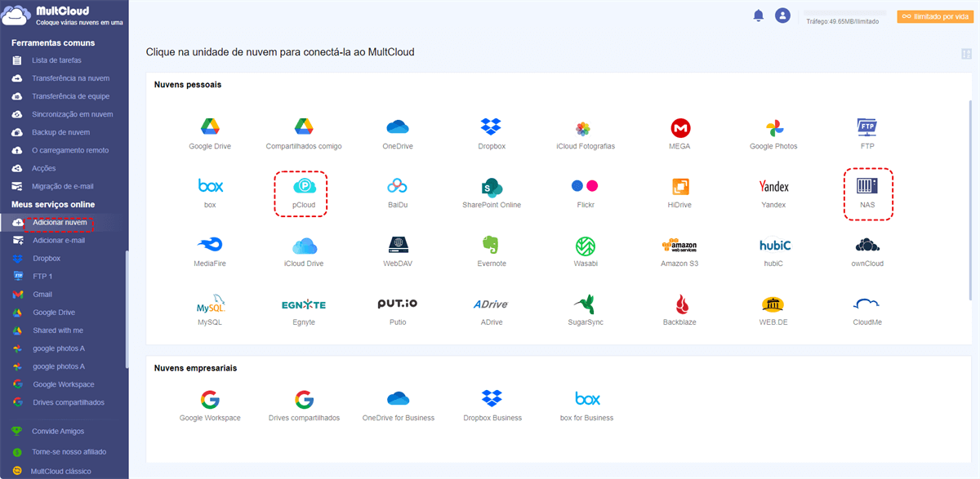The width and height of the screenshot is (980, 479).
Task: Click the MultCloud logo
Action: (64, 16)
